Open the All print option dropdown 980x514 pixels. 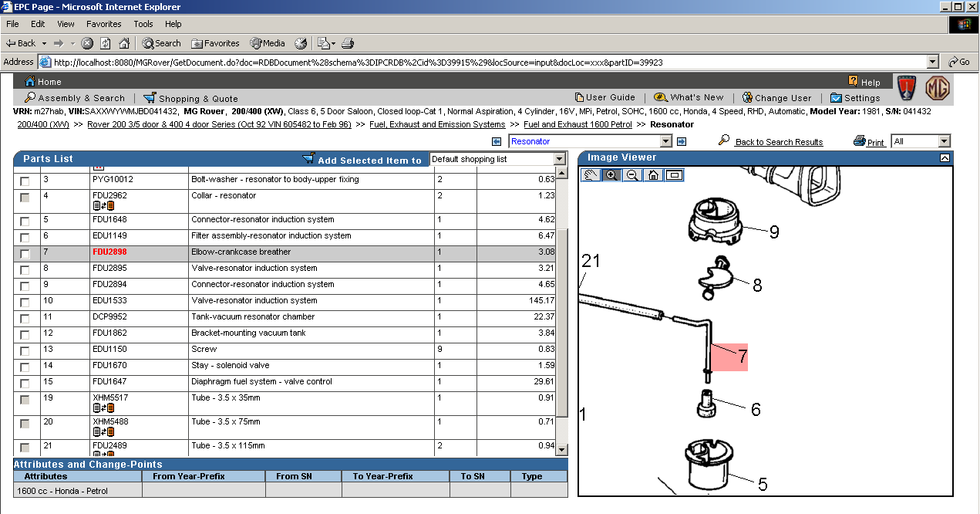[x=944, y=141]
